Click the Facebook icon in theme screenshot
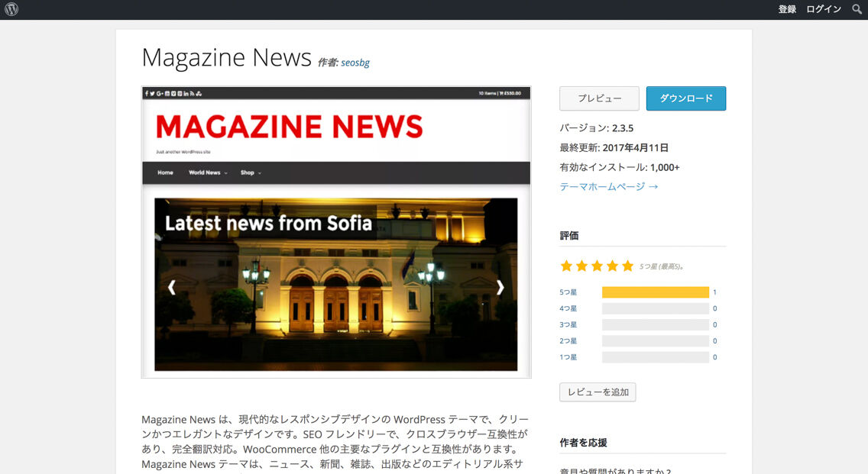The image size is (868, 474). click(x=147, y=93)
